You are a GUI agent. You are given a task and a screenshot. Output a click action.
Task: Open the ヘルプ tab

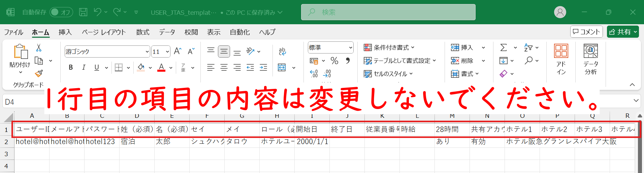pos(267,32)
